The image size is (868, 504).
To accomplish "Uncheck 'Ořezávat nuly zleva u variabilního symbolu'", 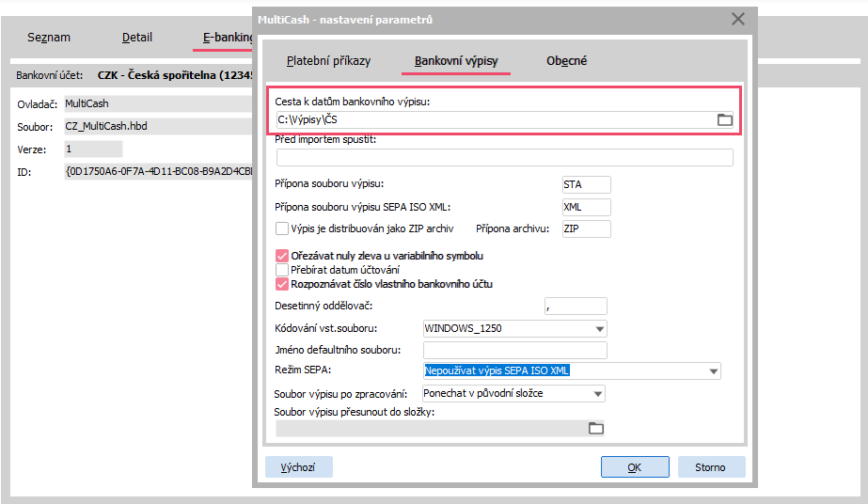I will 282,256.
